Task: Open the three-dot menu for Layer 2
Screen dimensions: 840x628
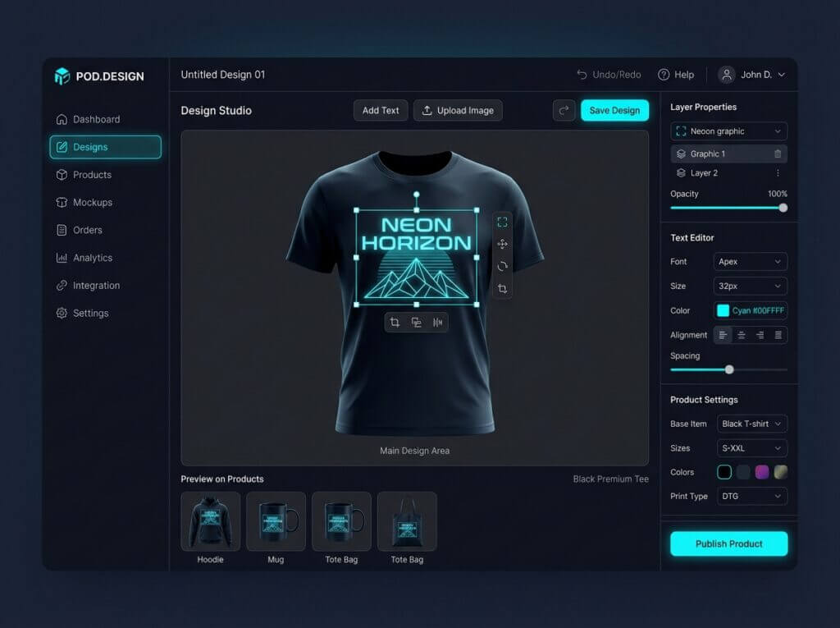Action: point(778,172)
